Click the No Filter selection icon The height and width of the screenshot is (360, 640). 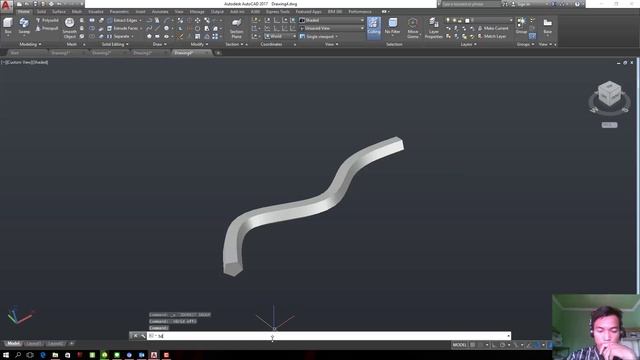point(393,26)
